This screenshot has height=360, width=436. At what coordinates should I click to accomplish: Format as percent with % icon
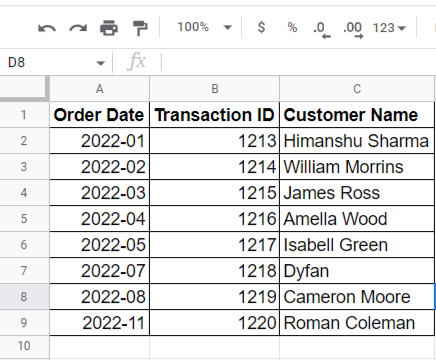(292, 27)
